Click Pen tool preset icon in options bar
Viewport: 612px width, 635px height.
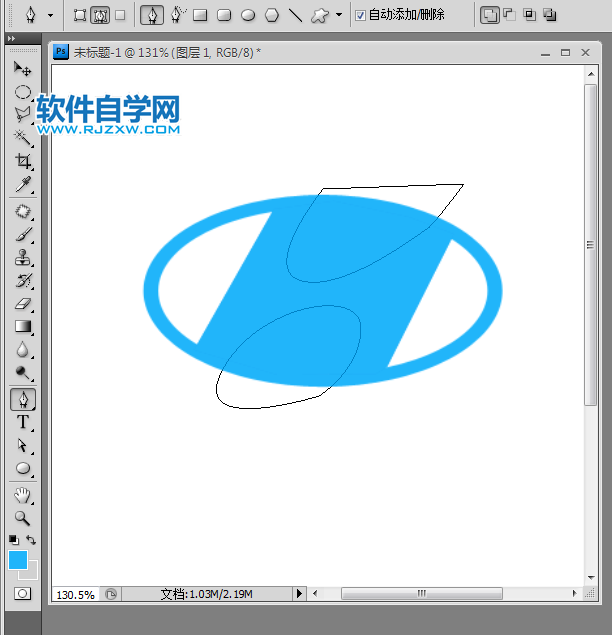click(x=31, y=15)
